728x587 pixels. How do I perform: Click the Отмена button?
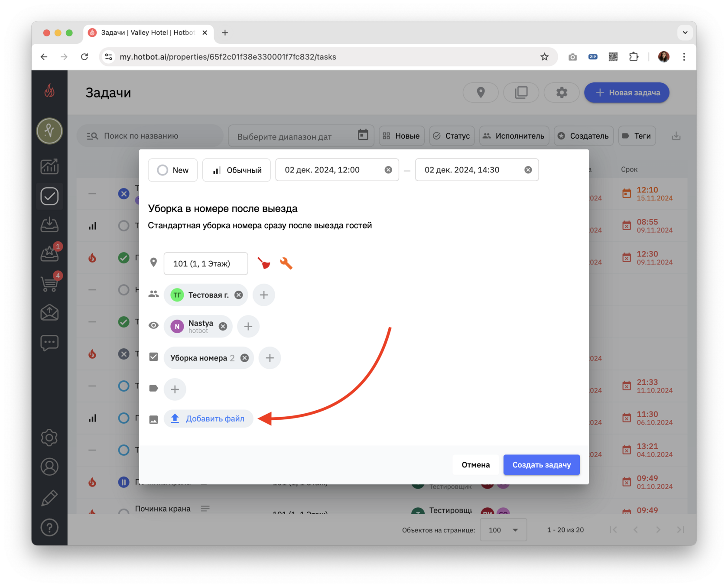476,465
